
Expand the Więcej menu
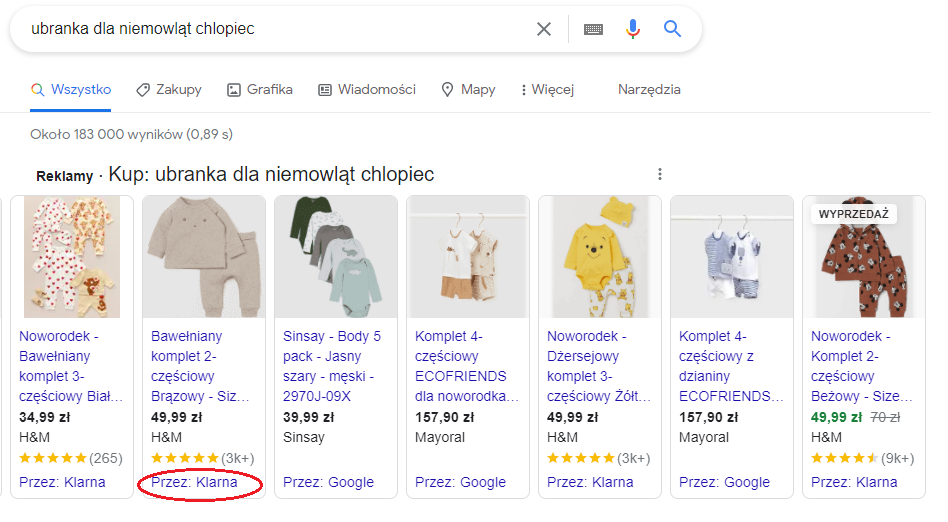tap(547, 90)
